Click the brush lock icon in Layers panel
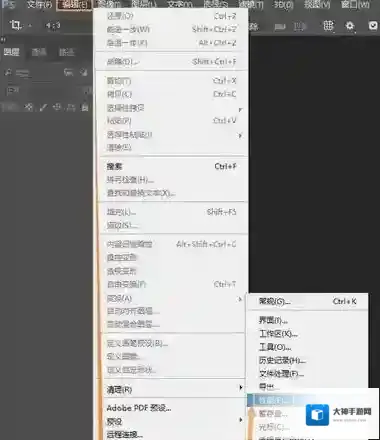The image size is (380, 440). point(44,107)
